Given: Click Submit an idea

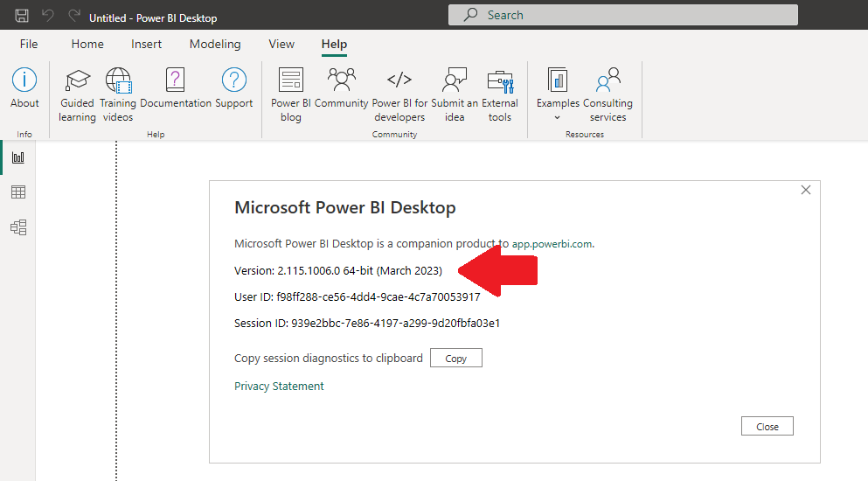Looking at the screenshot, I should [x=455, y=94].
